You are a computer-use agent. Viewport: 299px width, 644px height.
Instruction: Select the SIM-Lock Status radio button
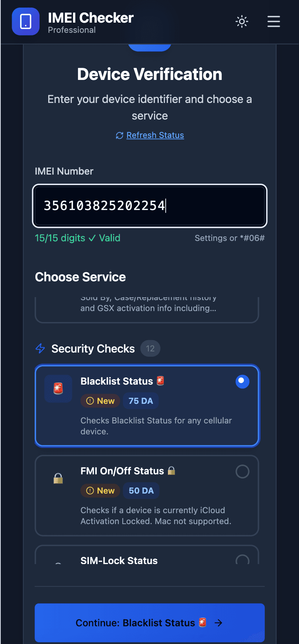242,561
